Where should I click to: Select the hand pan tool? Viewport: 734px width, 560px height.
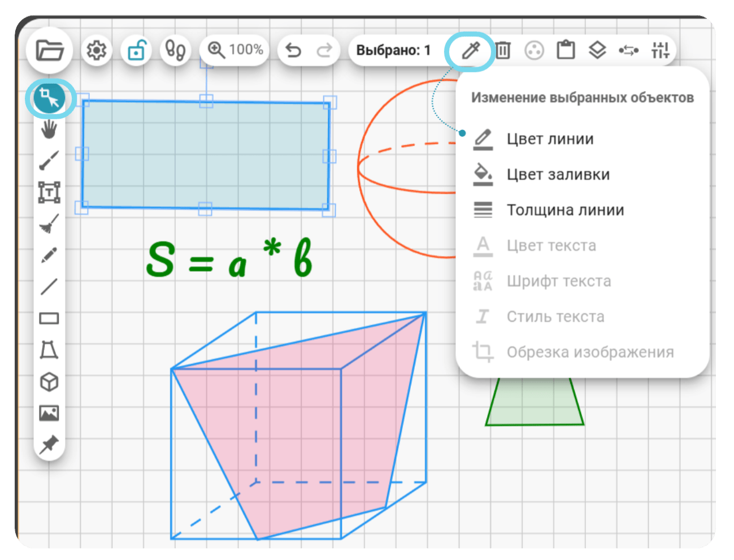49,129
